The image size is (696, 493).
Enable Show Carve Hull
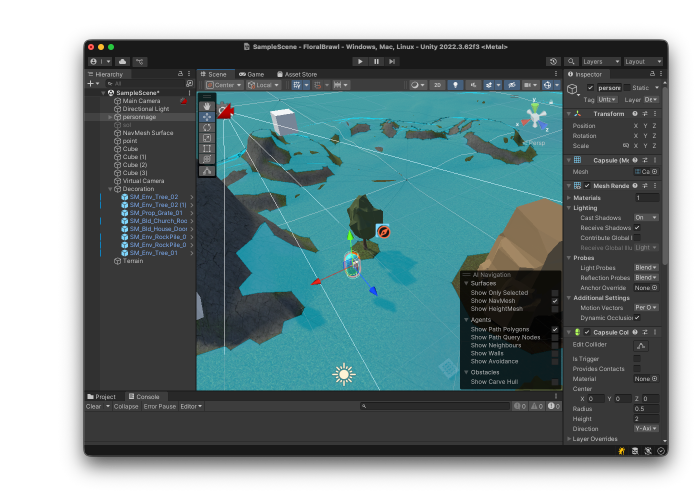555,382
